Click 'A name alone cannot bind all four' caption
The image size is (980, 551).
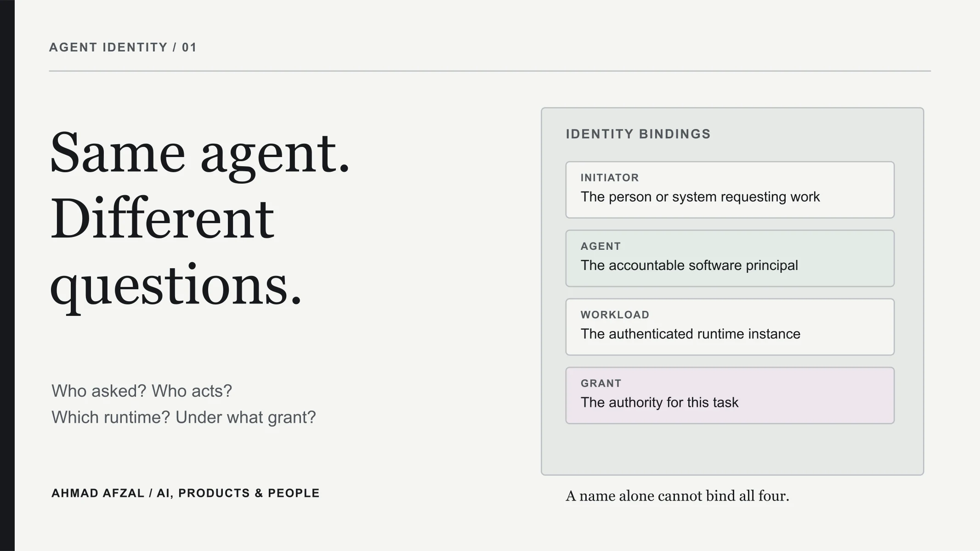pos(677,496)
